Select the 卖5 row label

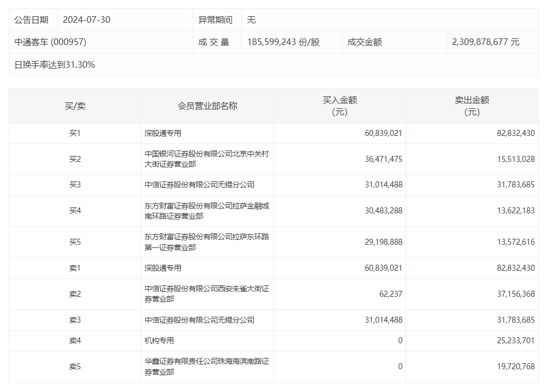pyautogui.click(x=75, y=367)
